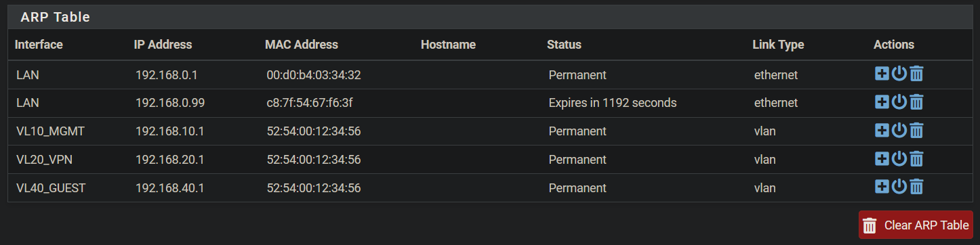Click plus icon for 192.168.0.99 row
The width and height of the screenshot is (980, 245).
tap(882, 102)
